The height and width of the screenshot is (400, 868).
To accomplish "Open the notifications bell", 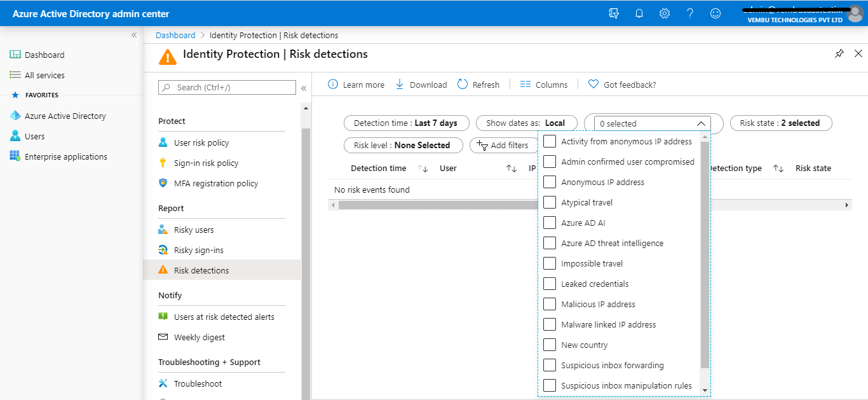I will (x=639, y=13).
